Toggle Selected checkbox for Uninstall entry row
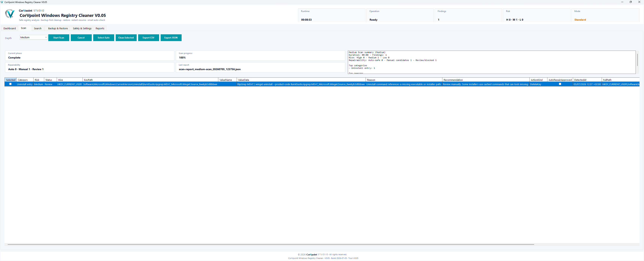This screenshot has width=644, height=261. tap(10, 84)
